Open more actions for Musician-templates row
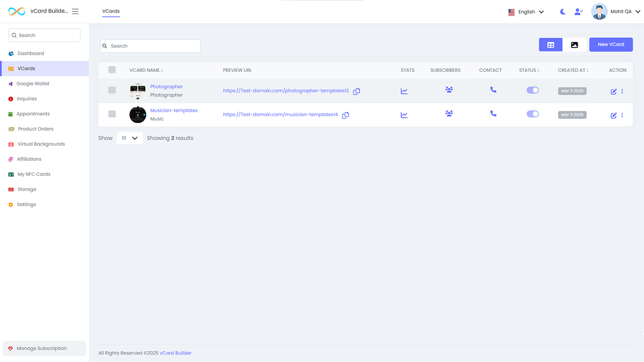Viewport: 644px width, 362px height. pyautogui.click(x=622, y=115)
